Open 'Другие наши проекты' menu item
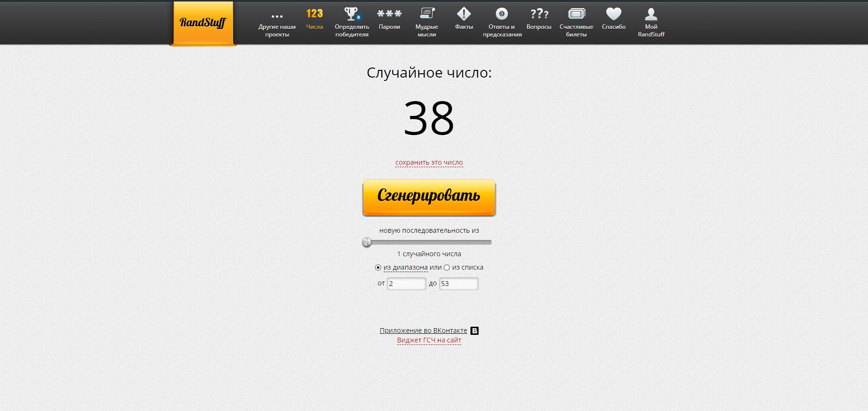 (x=277, y=31)
